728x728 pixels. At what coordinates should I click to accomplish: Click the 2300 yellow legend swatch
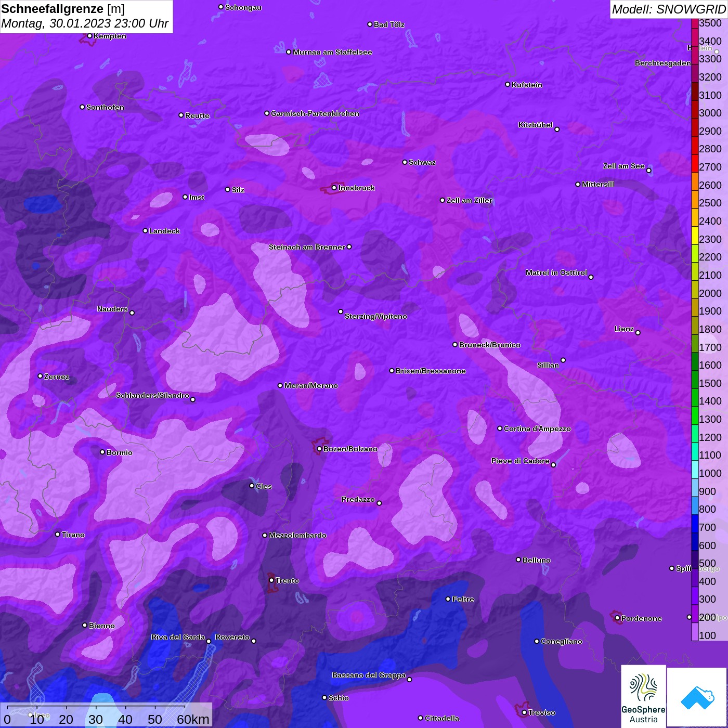click(695, 235)
